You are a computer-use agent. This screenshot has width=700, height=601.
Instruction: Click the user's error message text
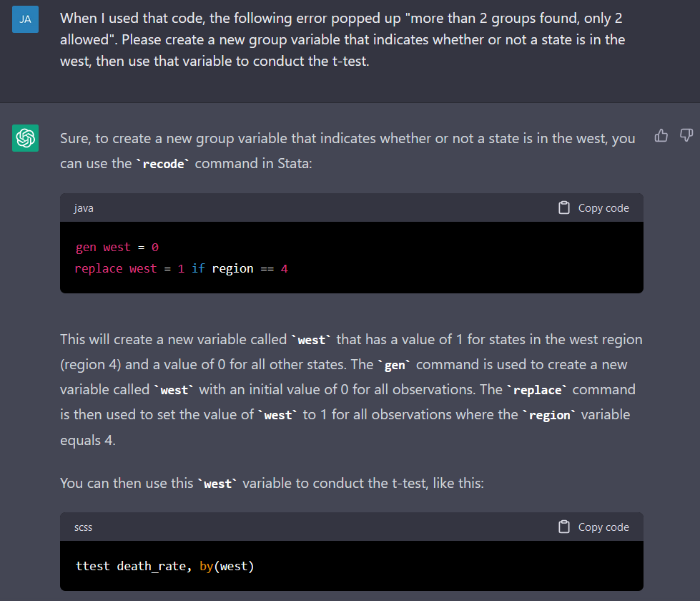coord(342,39)
